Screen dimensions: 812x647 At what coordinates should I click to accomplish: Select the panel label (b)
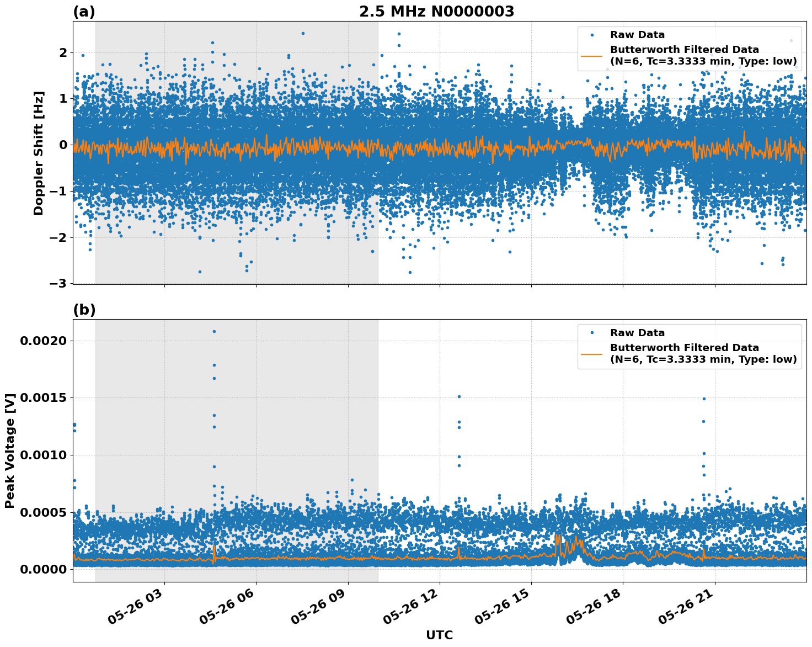(84, 309)
